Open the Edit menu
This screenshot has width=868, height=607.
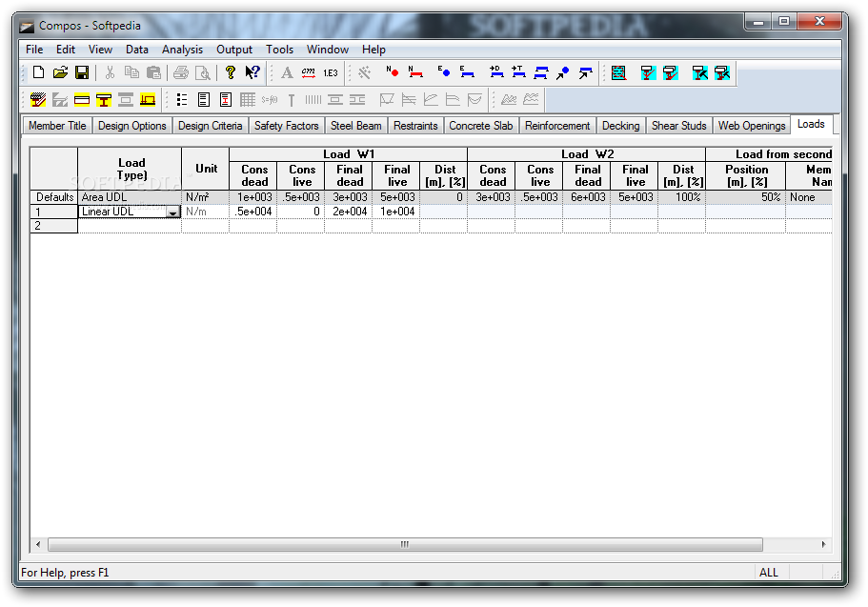click(66, 50)
